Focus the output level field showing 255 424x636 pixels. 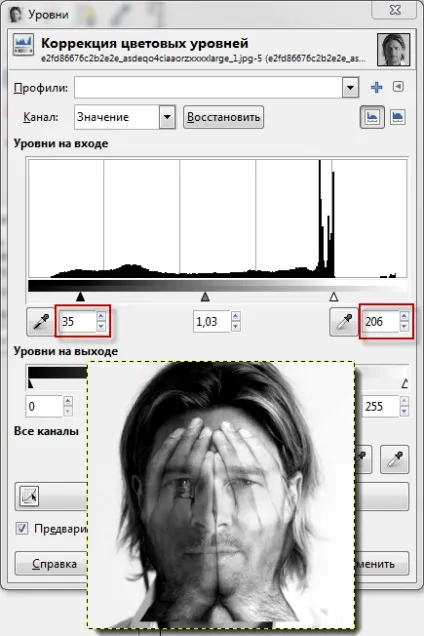(381, 406)
